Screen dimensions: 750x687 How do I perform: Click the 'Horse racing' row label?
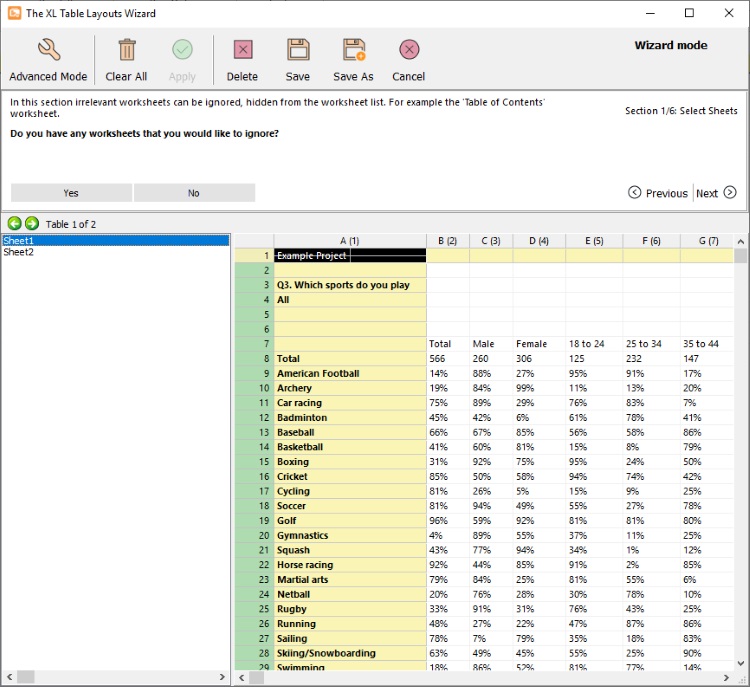point(350,565)
